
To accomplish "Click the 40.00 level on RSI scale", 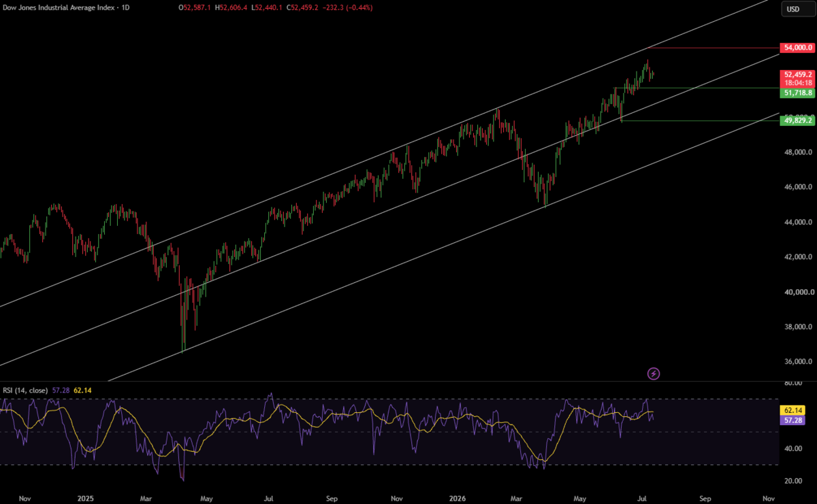I will click(x=792, y=448).
